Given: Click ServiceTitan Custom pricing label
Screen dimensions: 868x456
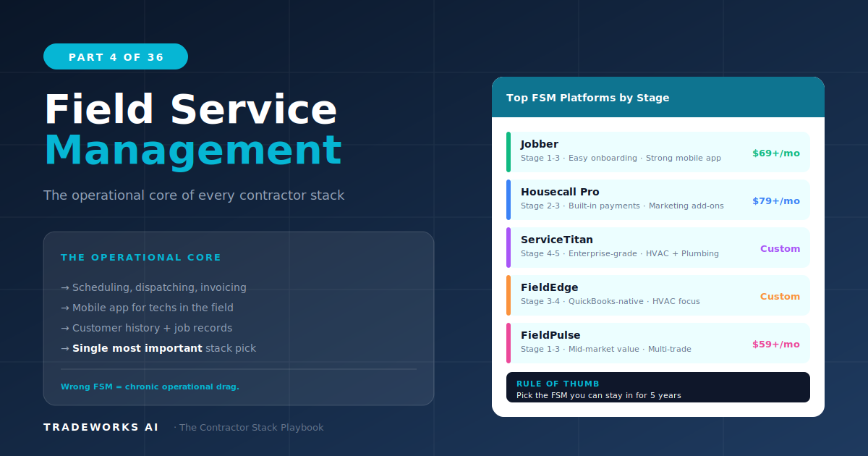Looking at the screenshot, I should tap(780, 249).
